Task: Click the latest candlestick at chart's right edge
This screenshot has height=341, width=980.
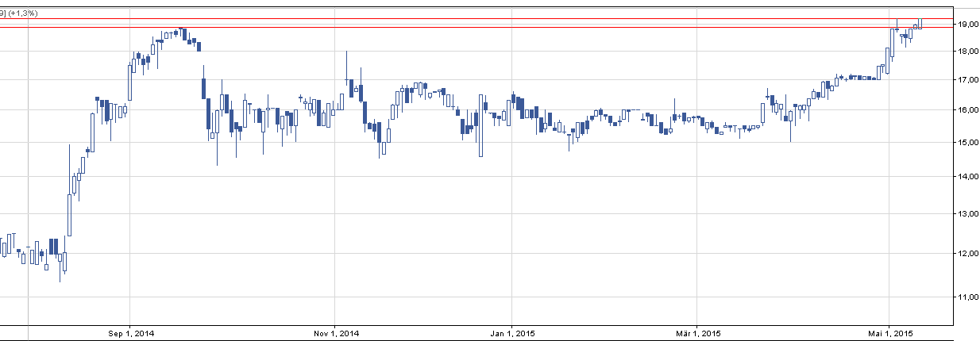Action: [920, 22]
